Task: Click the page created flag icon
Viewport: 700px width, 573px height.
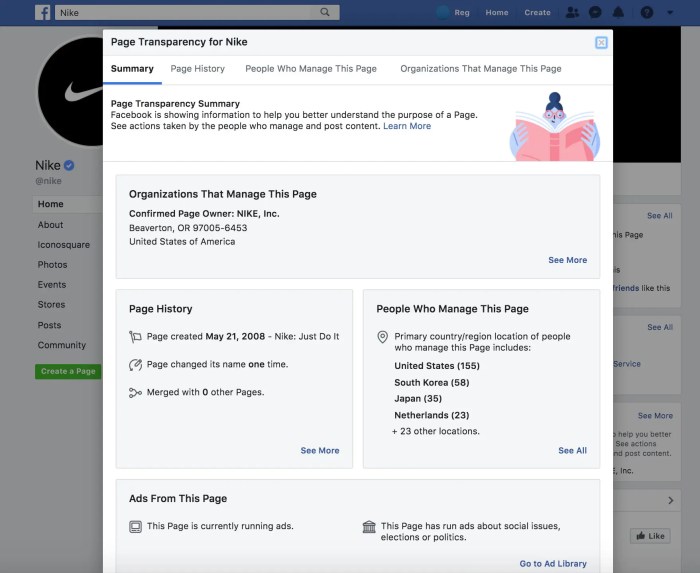Action: (x=135, y=336)
